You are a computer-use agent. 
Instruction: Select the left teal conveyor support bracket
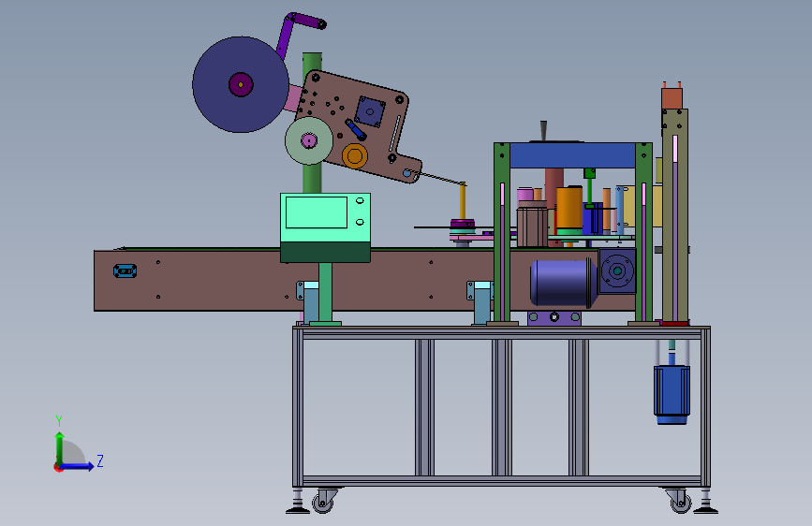[x=309, y=301]
